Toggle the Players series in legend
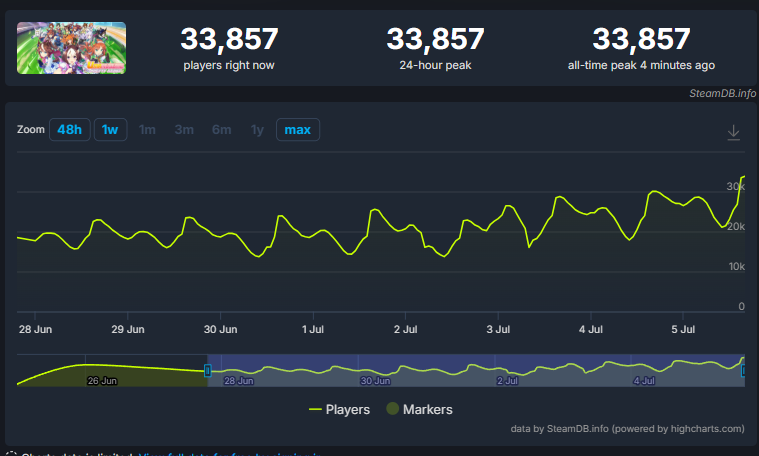This screenshot has height=456, width=759. 339,410
